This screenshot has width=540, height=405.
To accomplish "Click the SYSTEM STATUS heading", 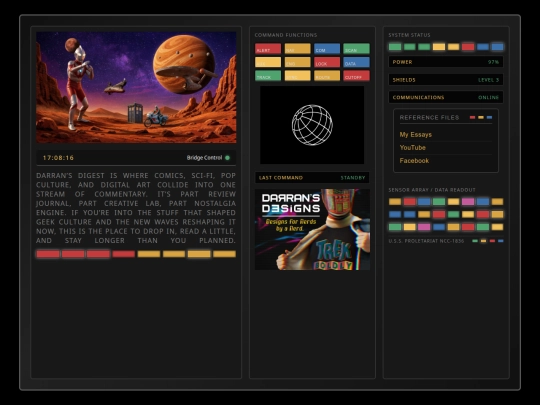I will (x=409, y=35).
